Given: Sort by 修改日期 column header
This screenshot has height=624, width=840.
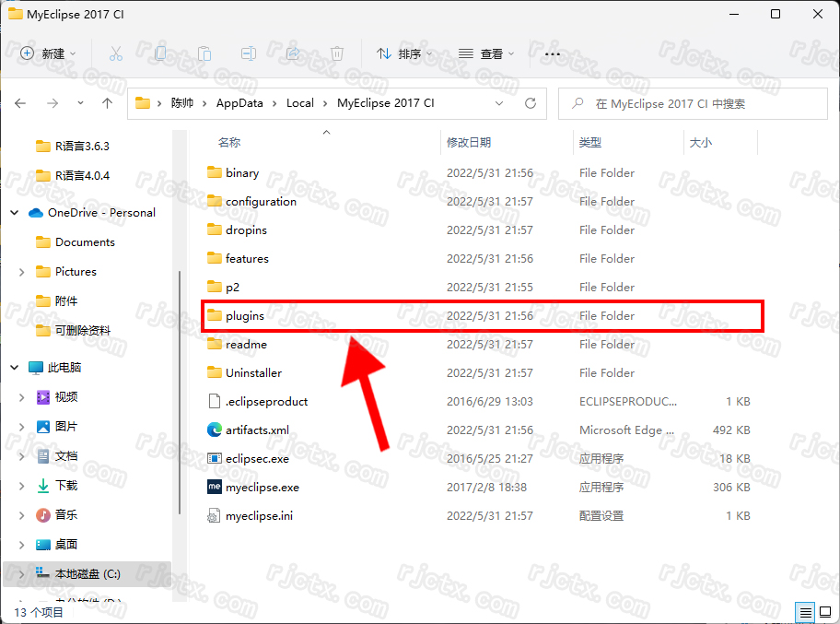Looking at the screenshot, I should click(469, 143).
